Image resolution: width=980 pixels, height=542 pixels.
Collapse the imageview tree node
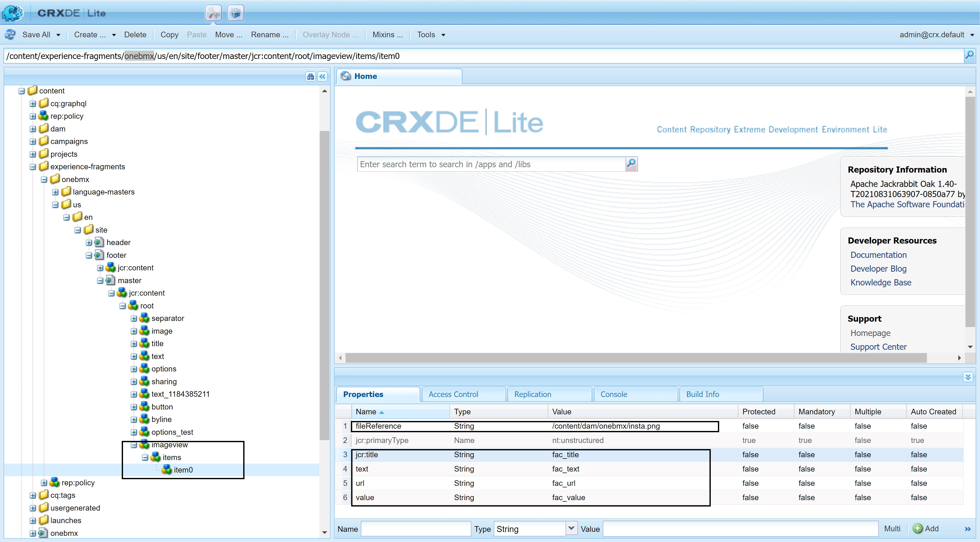pos(134,445)
